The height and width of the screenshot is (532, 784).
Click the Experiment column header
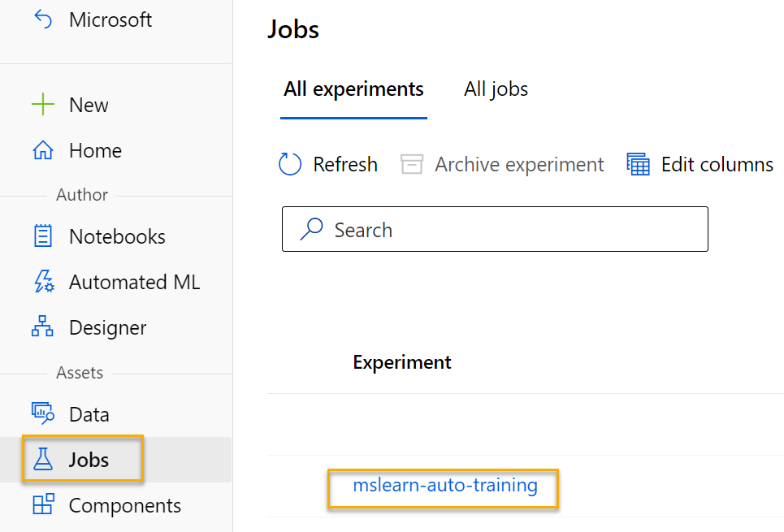402,362
